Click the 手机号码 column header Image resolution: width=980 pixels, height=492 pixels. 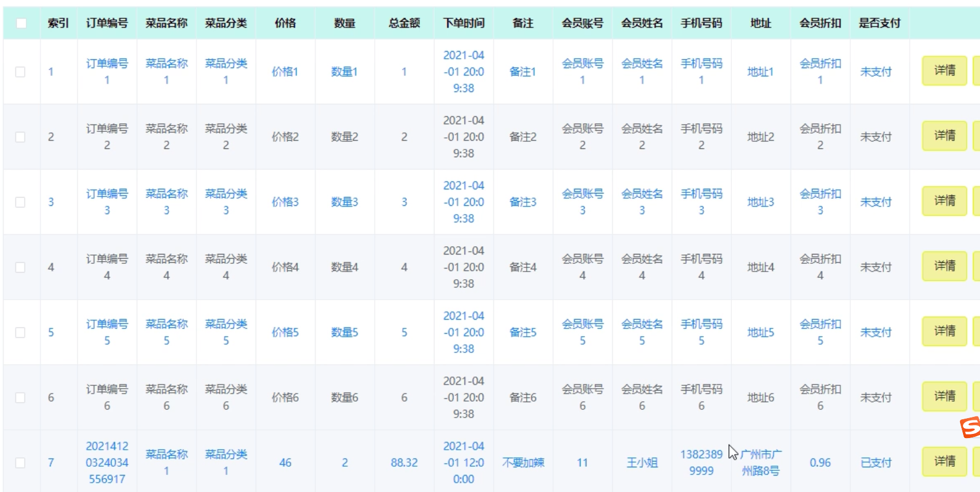point(701,23)
